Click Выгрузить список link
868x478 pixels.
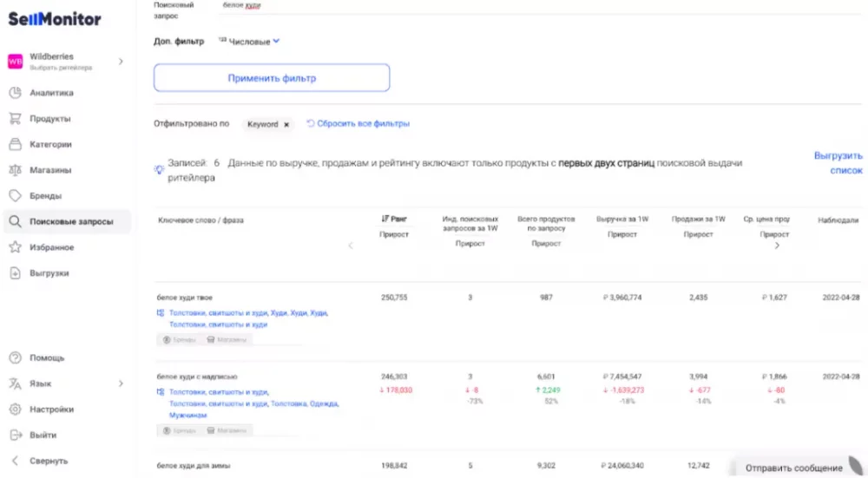point(838,163)
